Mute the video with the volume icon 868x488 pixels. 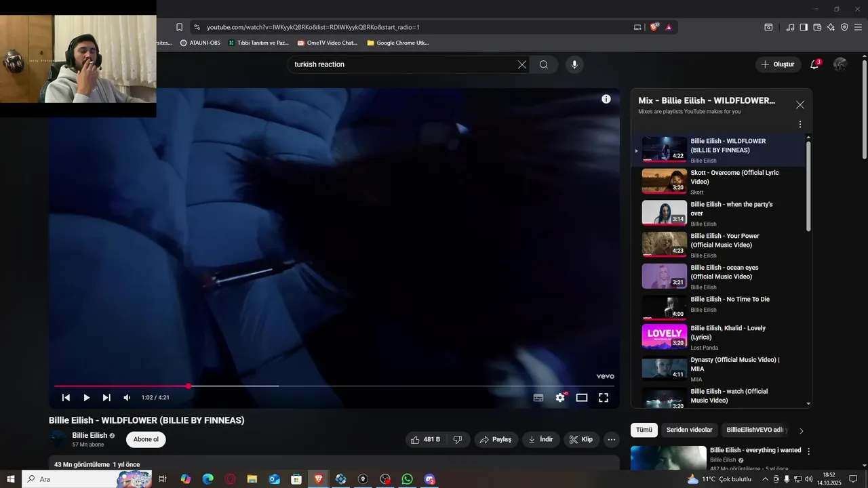pos(127,398)
